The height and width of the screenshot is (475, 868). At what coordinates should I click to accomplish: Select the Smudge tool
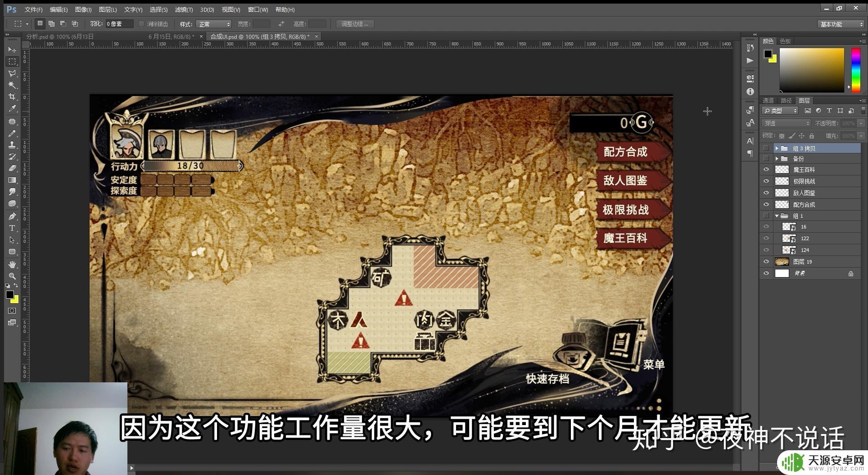[x=12, y=192]
